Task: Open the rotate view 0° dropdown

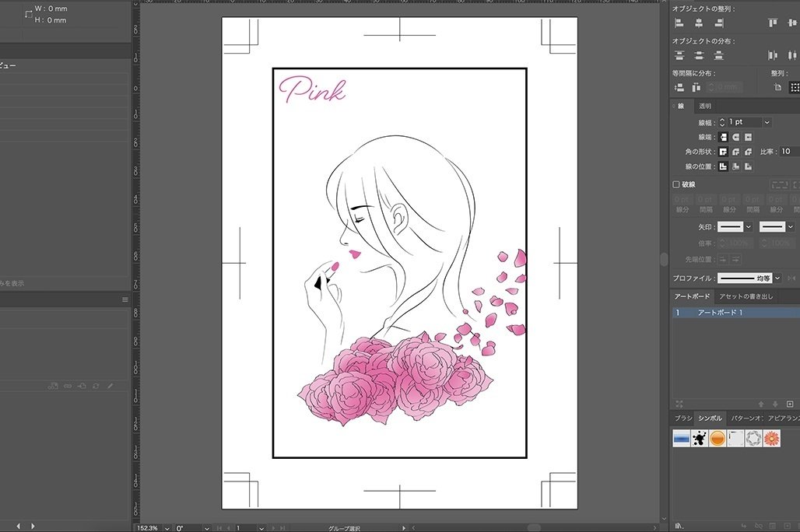Action: point(206,528)
